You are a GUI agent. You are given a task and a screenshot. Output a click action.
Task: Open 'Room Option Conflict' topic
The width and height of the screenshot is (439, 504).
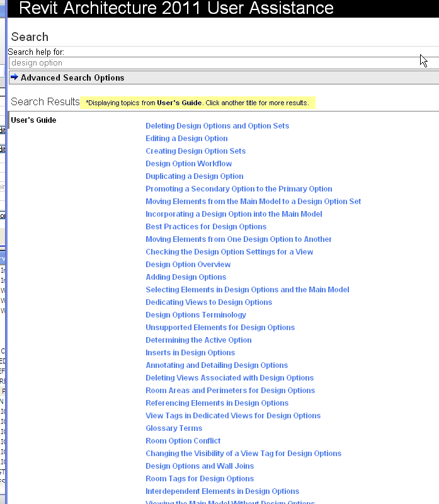[183, 440]
